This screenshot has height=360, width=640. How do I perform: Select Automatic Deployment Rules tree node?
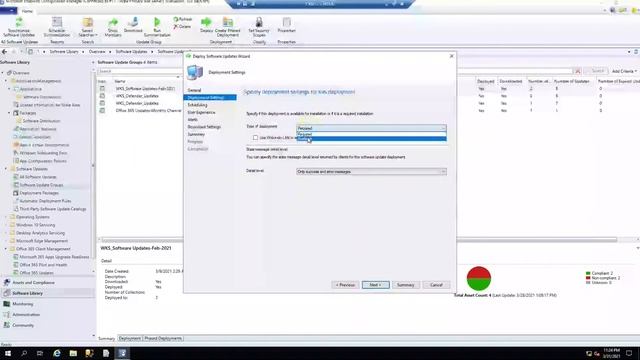[45, 201]
